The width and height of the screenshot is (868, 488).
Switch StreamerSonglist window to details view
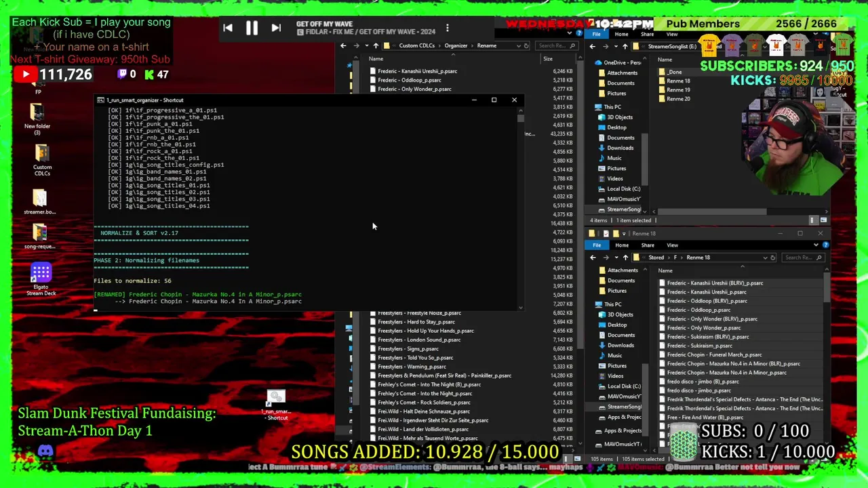pyautogui.click(x=812, y=220)
